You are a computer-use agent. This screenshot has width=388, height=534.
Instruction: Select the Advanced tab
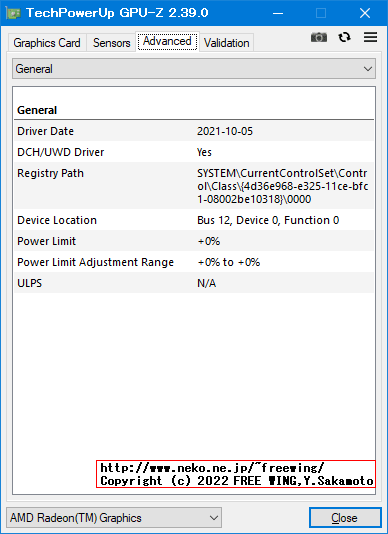pos(167,41)
